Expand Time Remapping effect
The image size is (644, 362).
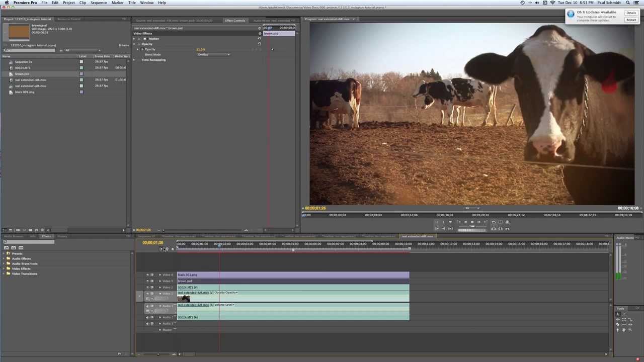tap(134, 60)
